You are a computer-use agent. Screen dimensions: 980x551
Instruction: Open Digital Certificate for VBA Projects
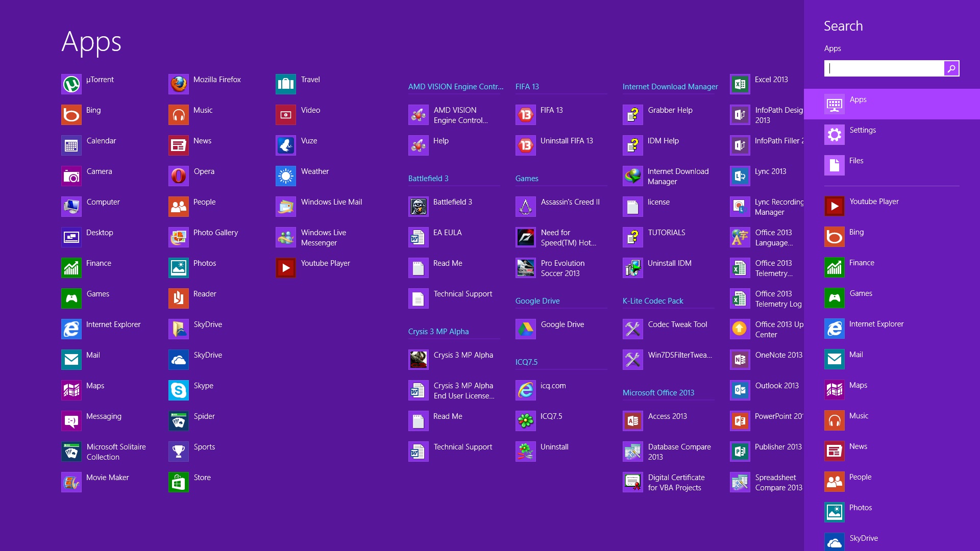pos(664,482)
